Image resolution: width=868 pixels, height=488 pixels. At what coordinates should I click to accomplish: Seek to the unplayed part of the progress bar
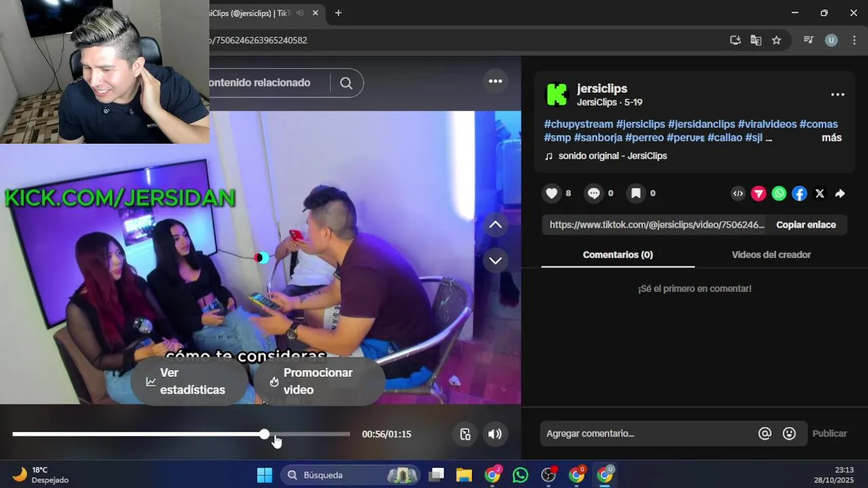[309, 434]
